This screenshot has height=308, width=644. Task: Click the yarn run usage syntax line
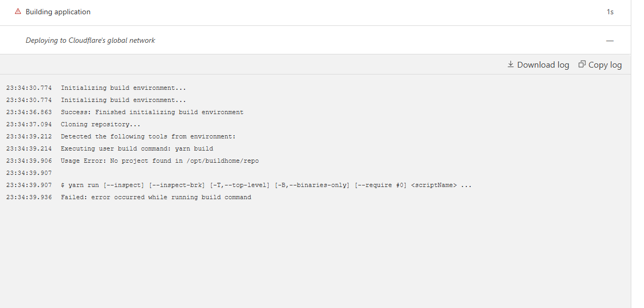tap(266, 185)
